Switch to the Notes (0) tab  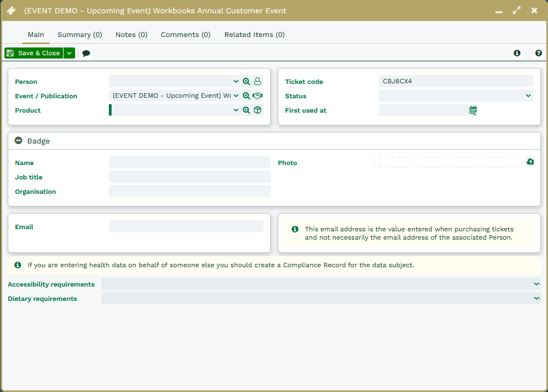click(x=131, y=35)
